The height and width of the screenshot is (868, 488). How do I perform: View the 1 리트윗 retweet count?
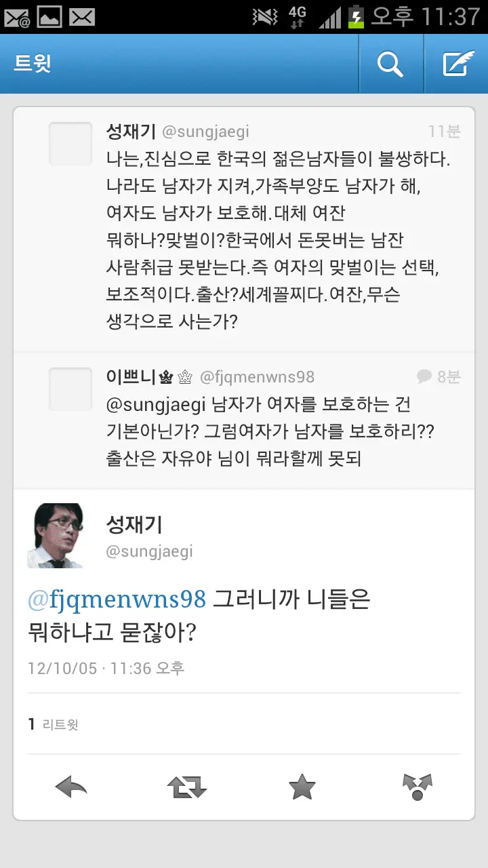[54, 724]
